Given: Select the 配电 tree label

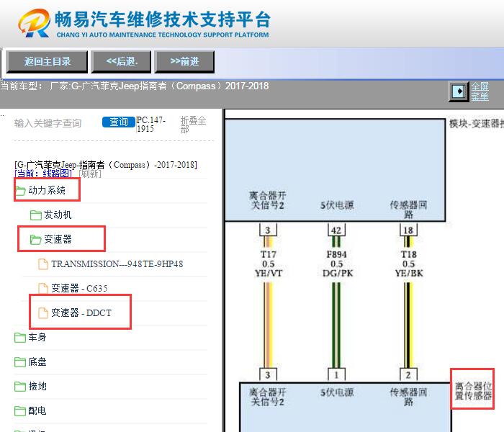Looking at the screenshot, I should pos(37,410).
